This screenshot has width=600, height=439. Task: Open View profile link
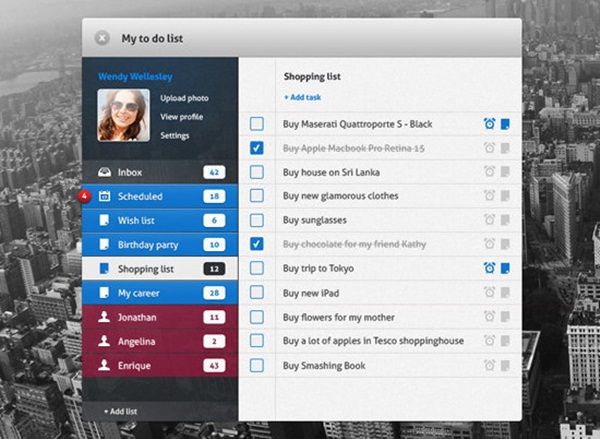181,117
